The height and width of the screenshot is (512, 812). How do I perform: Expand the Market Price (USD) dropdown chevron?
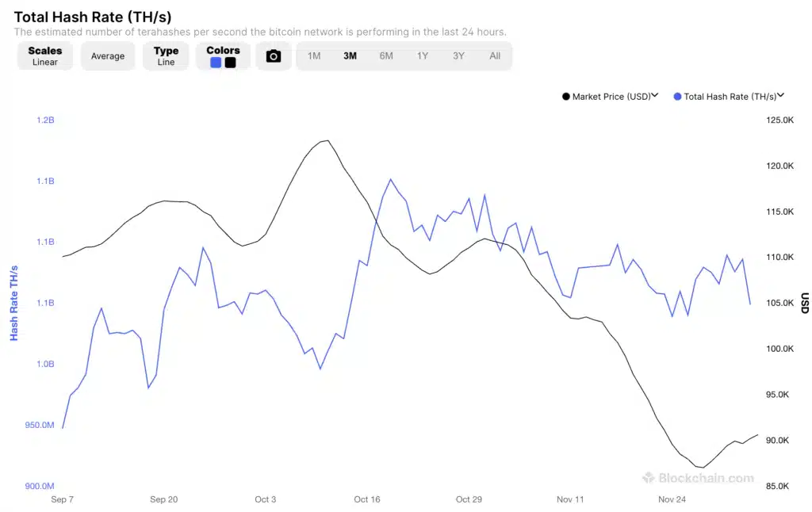pos(656,96)
